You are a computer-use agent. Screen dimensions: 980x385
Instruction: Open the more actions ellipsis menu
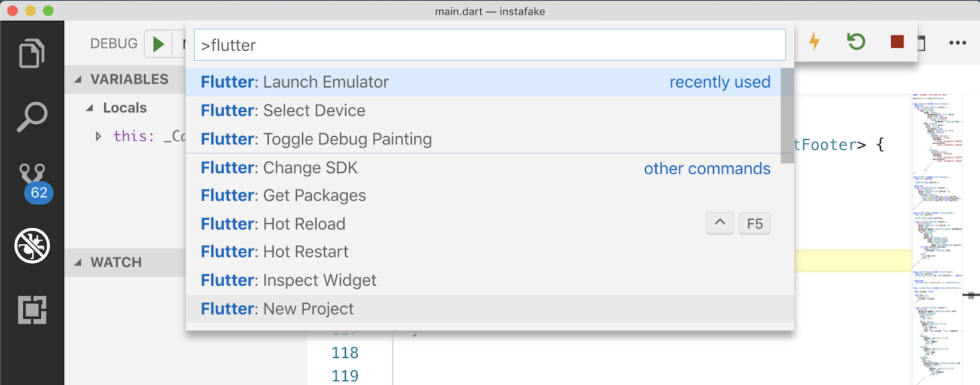(x=957, y=43)
